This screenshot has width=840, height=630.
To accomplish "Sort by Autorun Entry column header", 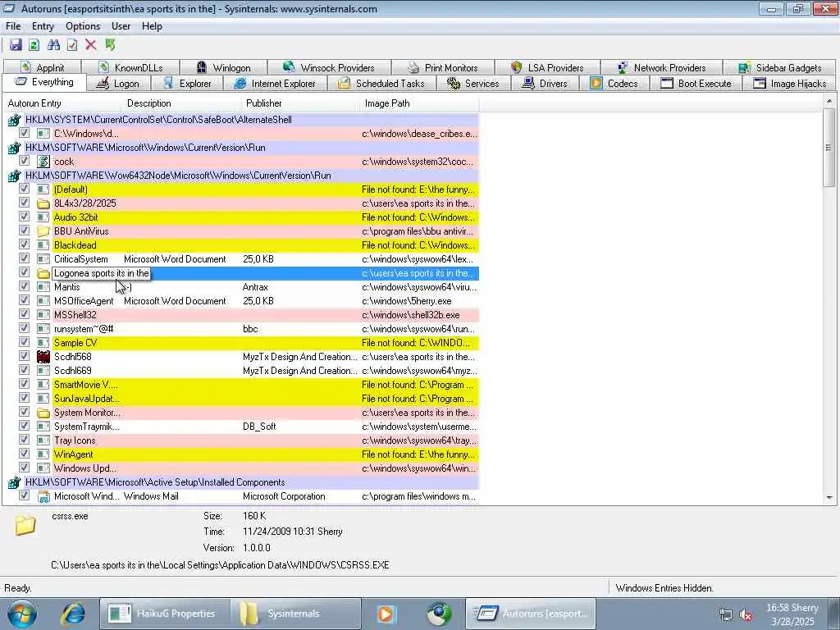I will coord(63,103).
